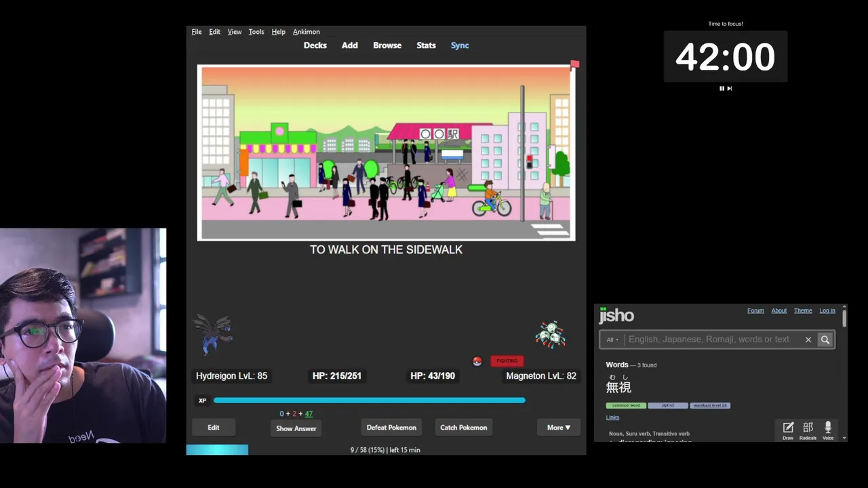
Task: Click 'Noun, Suru verb, Transitive verb' text
Action: [650, 434]
